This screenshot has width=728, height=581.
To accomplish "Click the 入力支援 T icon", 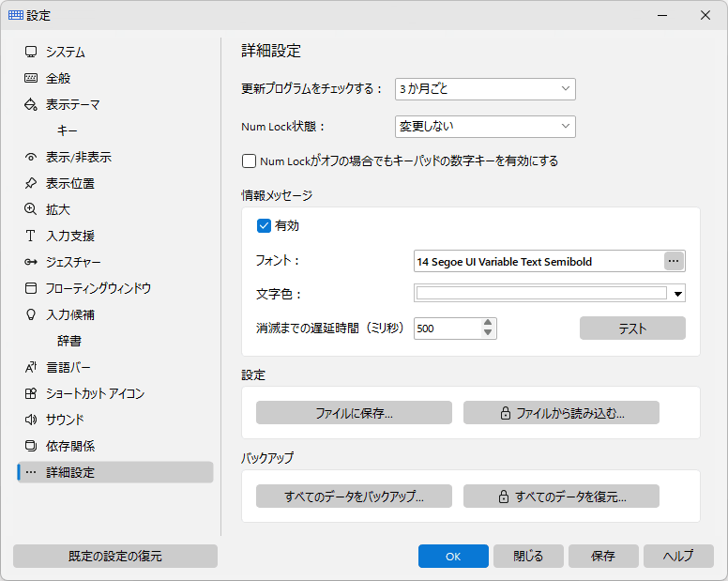I will tap(31, 236).
